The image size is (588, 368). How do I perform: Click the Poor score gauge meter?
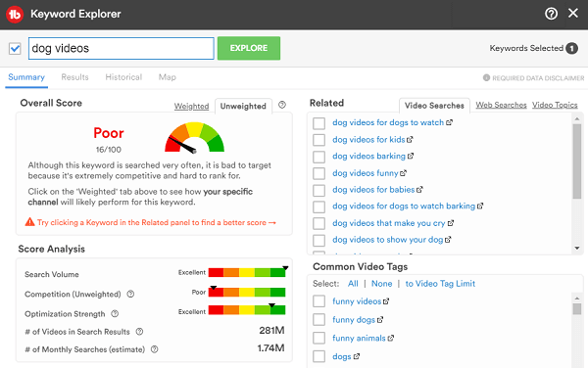point(194,137)
